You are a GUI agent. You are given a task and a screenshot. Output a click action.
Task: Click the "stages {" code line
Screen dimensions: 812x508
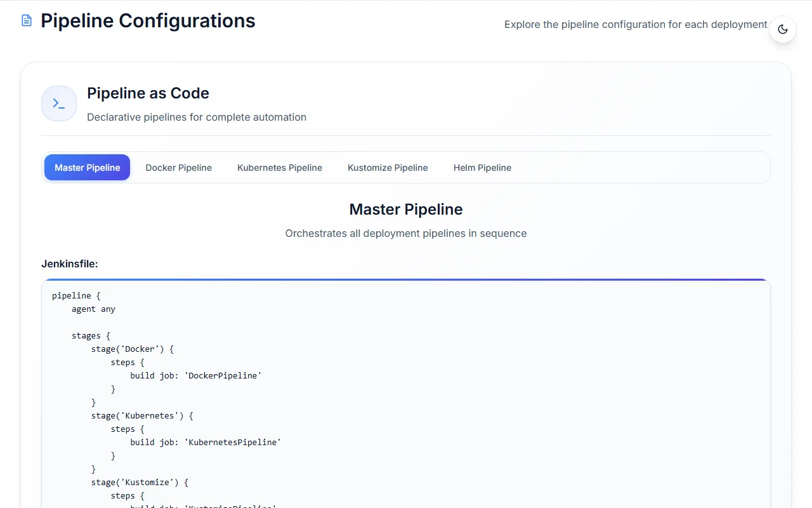point(91,336)
